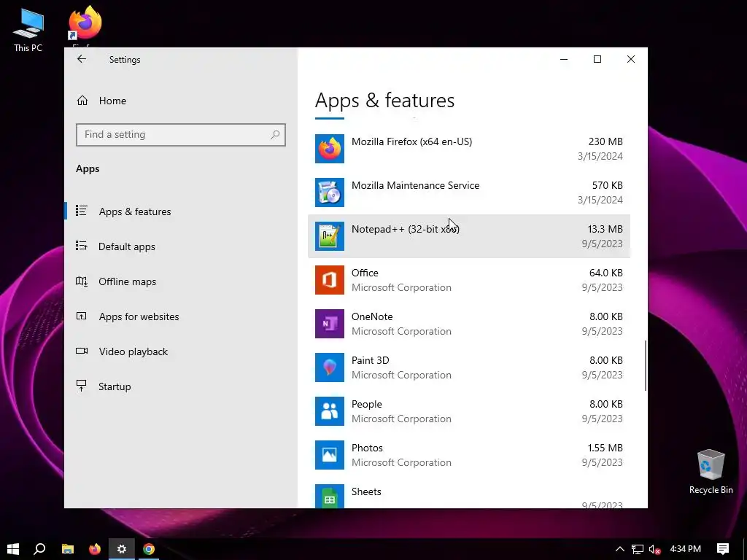Image resolution: width=747 pixels, height=560 pixels.
Task: Click the OneNote app icon
Action: pos(329,324)
